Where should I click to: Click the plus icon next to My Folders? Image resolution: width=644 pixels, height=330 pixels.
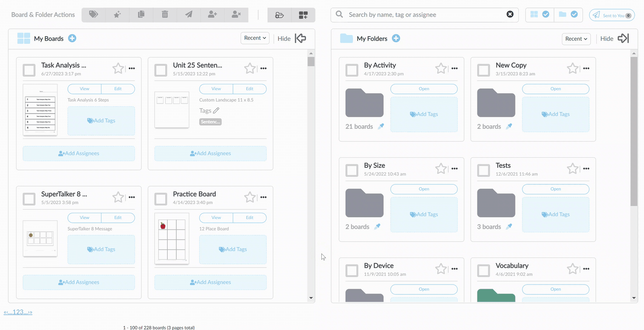point(396,38)
